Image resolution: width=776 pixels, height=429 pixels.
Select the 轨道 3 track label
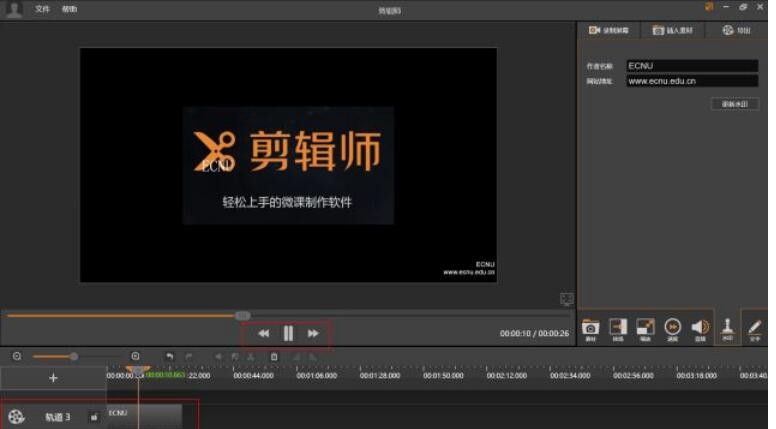point(57,417)
